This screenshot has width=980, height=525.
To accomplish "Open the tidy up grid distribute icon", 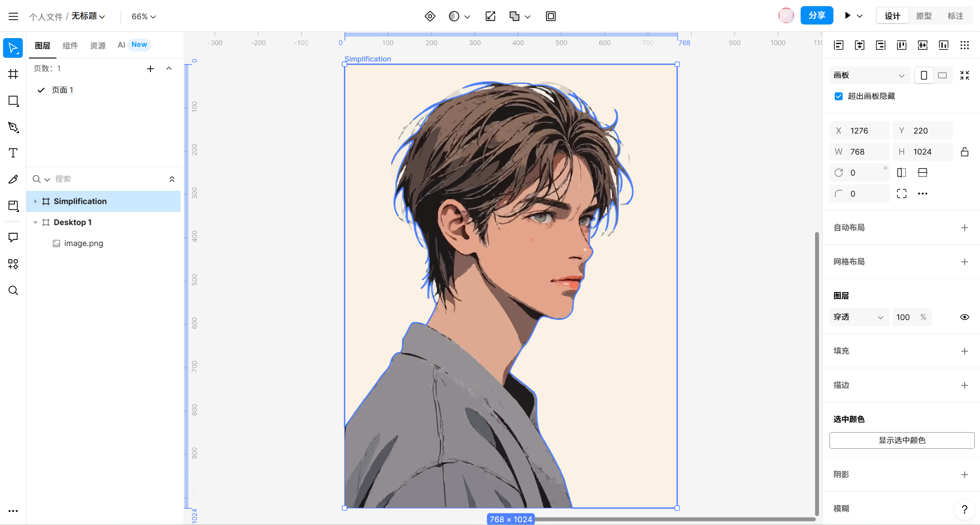I will tap(965, 45).
